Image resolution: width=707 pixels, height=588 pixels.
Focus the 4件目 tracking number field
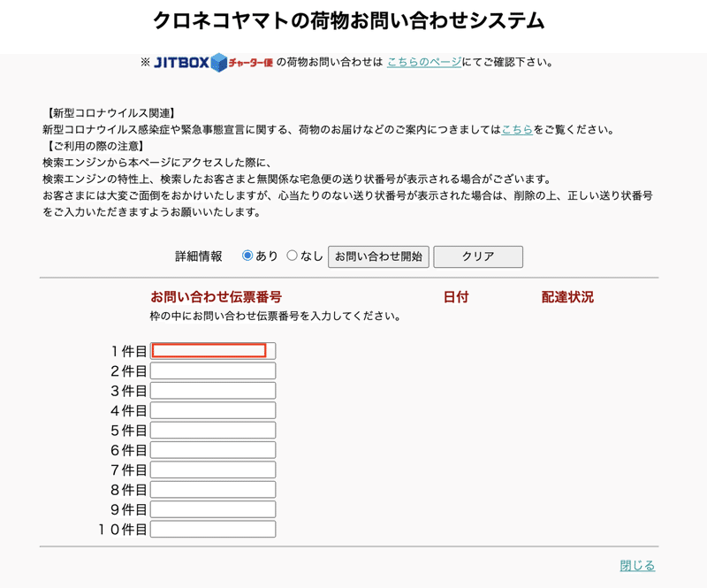(x=213, y=410)
